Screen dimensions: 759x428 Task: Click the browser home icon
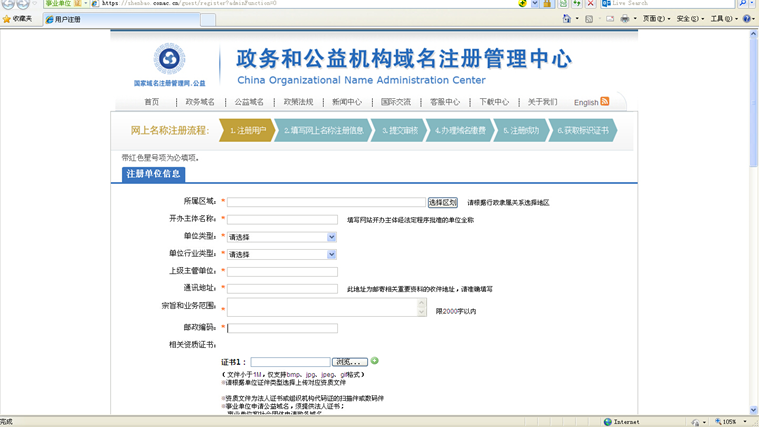[x=567, y=19]
